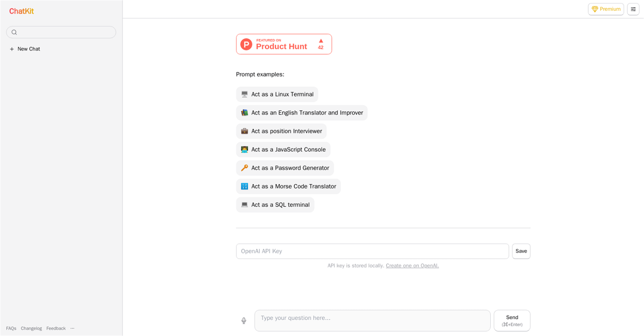
Task: Open the Changelog link in the footer
Action: [x=31, y=328]
